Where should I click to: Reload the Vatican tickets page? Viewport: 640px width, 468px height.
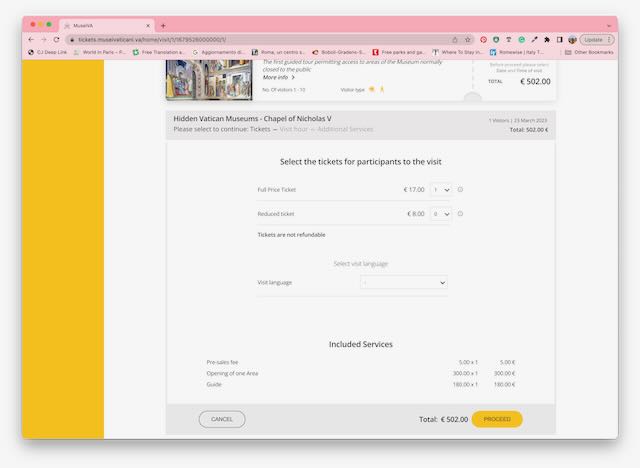point(56,40)
